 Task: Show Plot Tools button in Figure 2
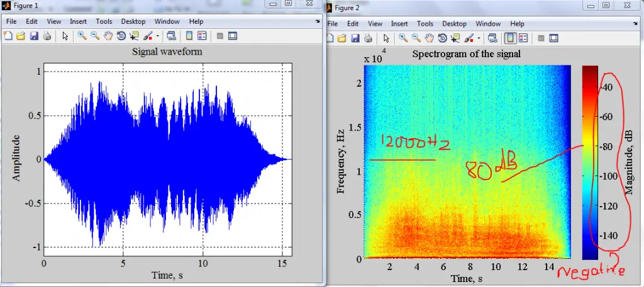click(553, 38)
